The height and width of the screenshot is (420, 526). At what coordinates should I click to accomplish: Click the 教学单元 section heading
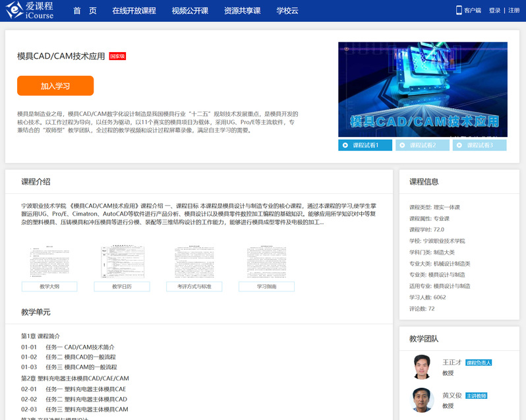point(36,312)
